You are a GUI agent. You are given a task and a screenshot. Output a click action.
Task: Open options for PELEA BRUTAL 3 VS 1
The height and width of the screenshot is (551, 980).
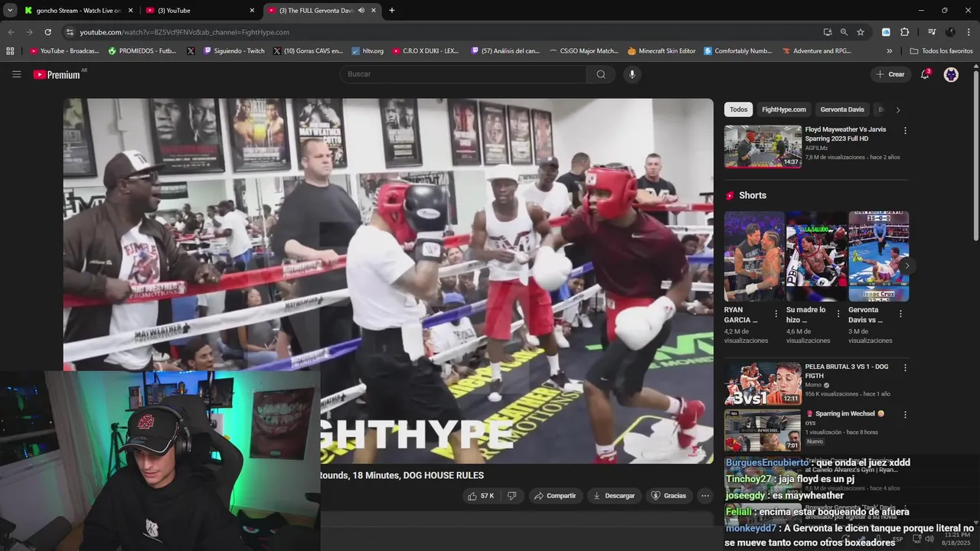pyautogui.click(x=905, y=368)
